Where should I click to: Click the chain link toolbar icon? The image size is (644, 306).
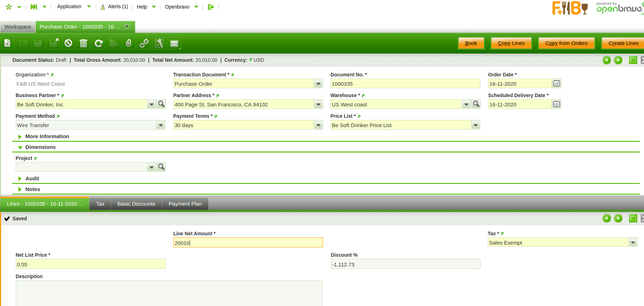click(x=144, y=43)
